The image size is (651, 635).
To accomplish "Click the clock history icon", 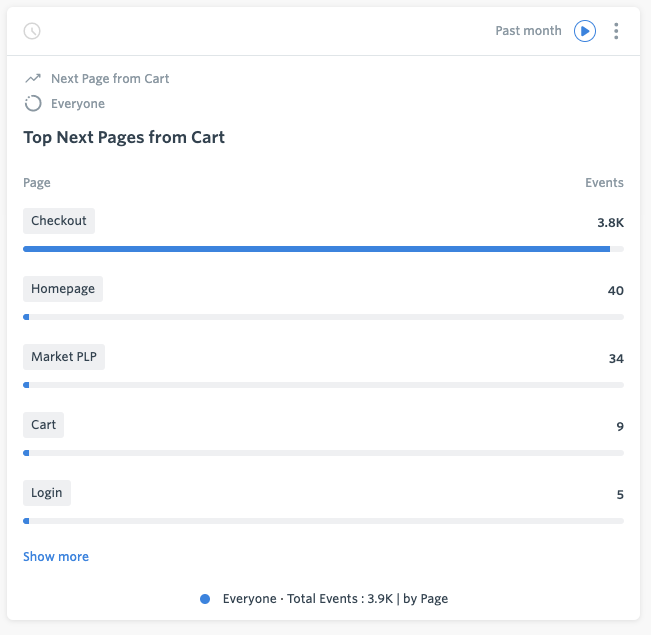I will pos(32,31).
